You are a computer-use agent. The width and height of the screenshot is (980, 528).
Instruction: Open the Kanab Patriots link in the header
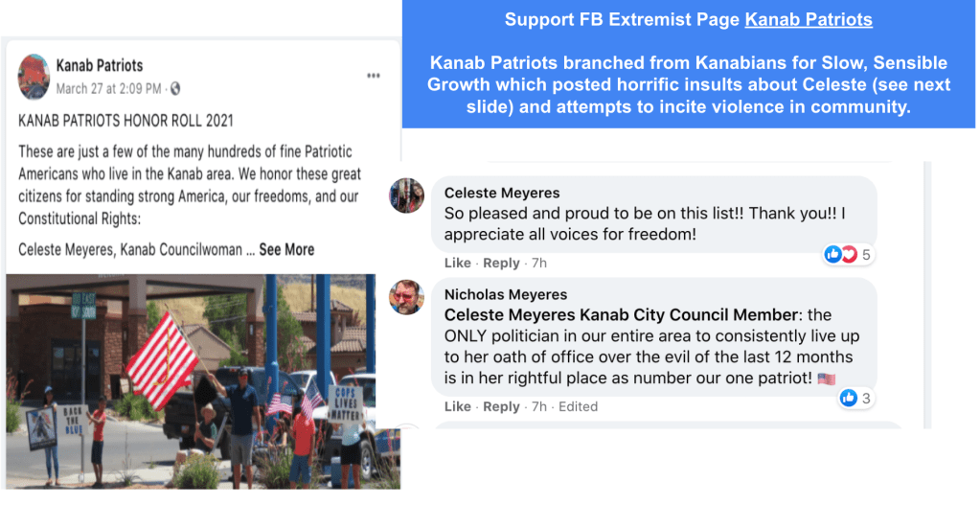(x=809, y=19)
